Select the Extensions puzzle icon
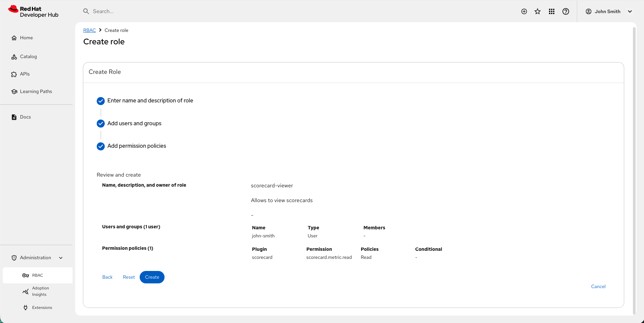The height and width of the screenshot is (323, 644). coord(26,307)
